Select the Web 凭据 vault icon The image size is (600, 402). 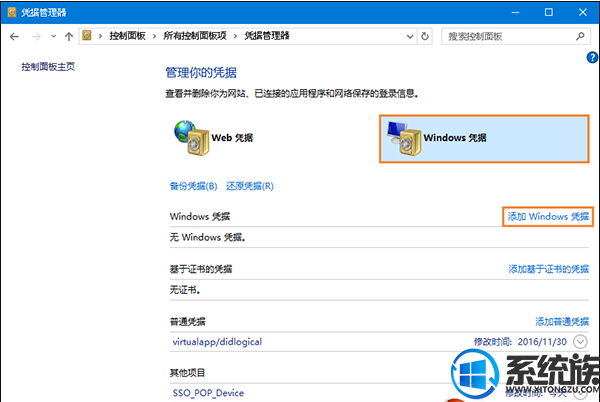coord(192,138)
